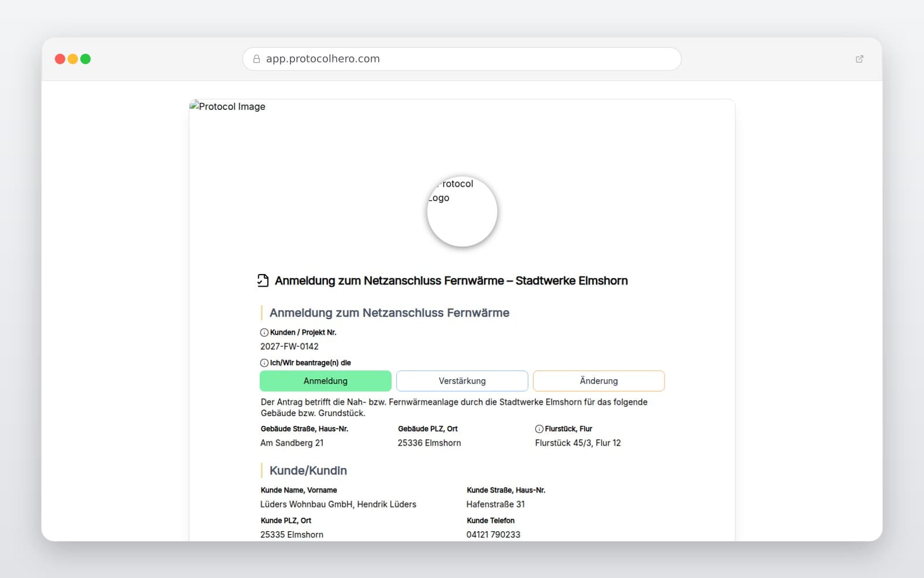Click the Ich/Wir beantrage(n) die label
Viewport: 924px width, 578px height.
coord(311,363)
